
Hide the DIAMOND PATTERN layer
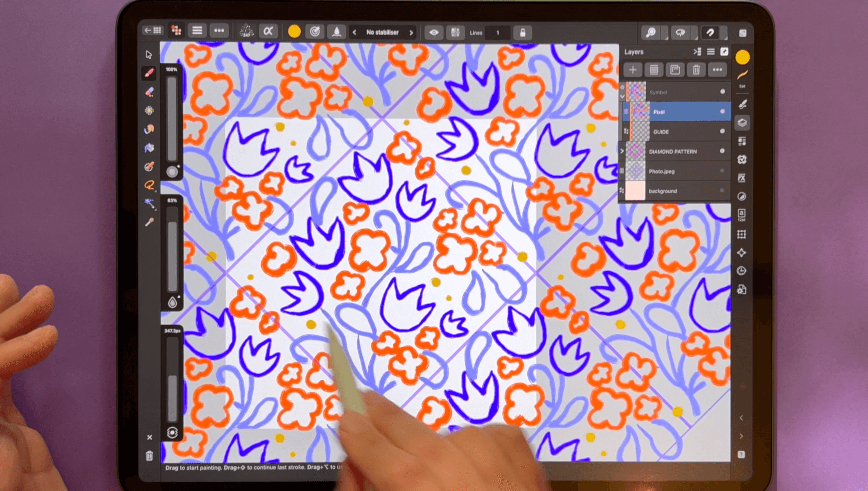click(722, 151)
